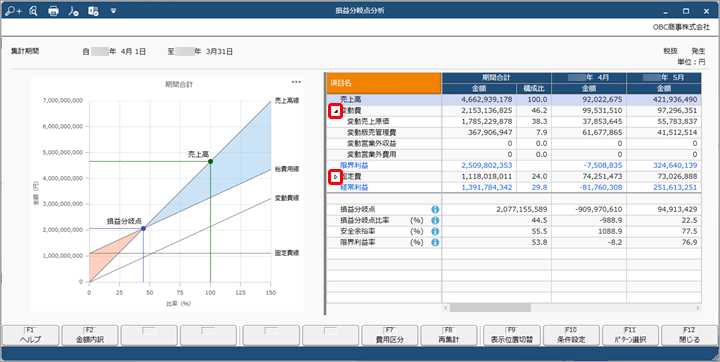Export to PDF using the toolbar icon
The image size is (720, 362).
(73, 11)
